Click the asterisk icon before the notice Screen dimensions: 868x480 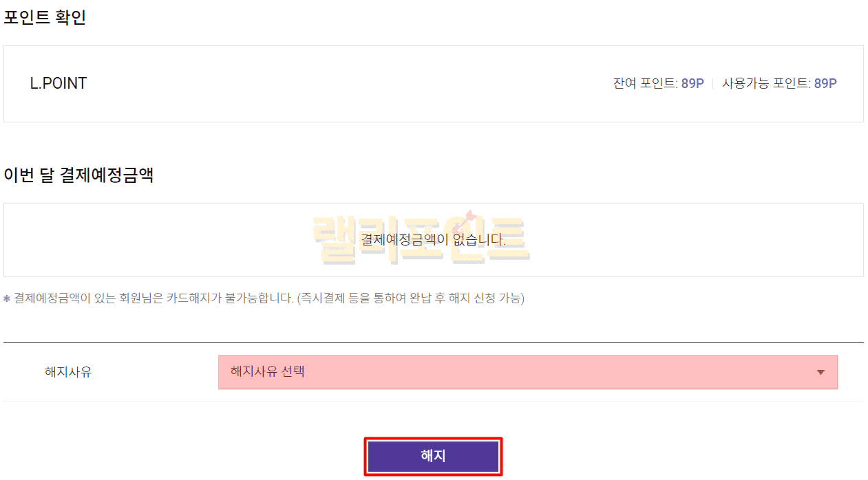[7, 298]
